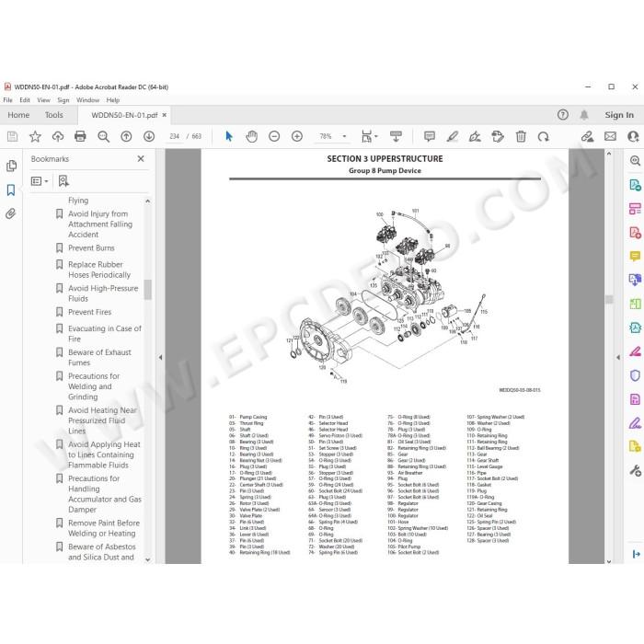This screenshot has width=644, height=644.
Task: Open bookmark Remove Paint Before Welding
Action: click(103, 528)
